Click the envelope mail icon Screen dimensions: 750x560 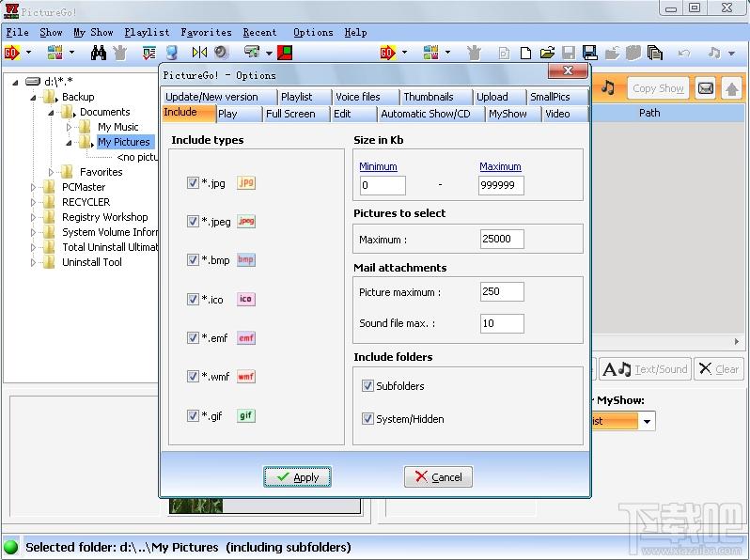click(706, 88)
